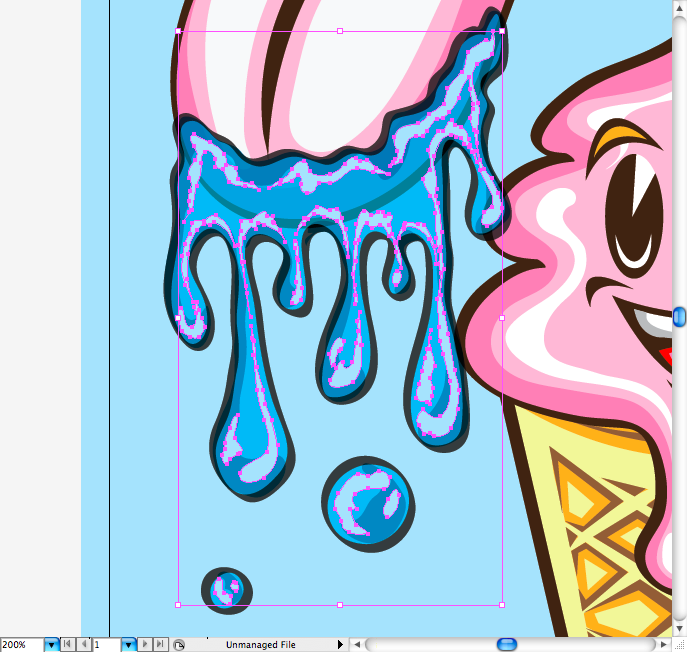Click the Unmanaged File status label

point(260,645)
